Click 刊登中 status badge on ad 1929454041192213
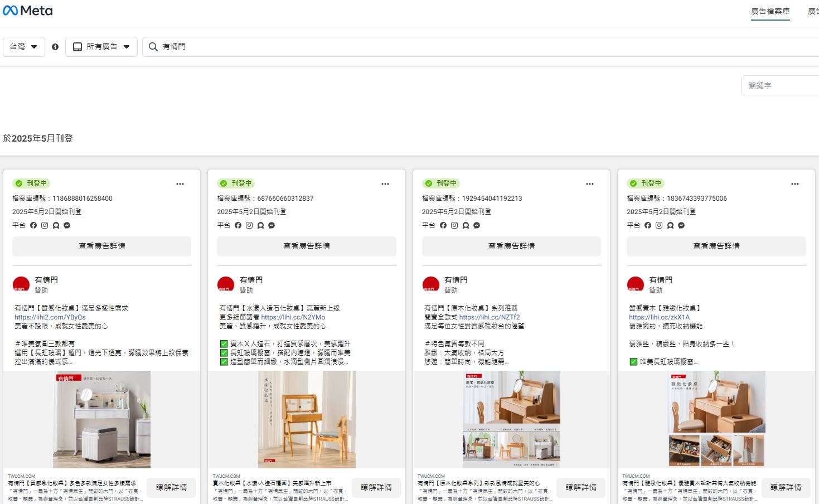This screenshot has height=504, width=819. tap(441, 183)
